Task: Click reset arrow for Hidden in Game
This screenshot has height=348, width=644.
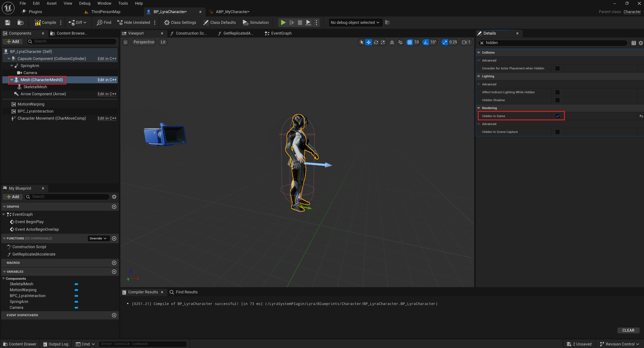Action: (x=641, y=116)
